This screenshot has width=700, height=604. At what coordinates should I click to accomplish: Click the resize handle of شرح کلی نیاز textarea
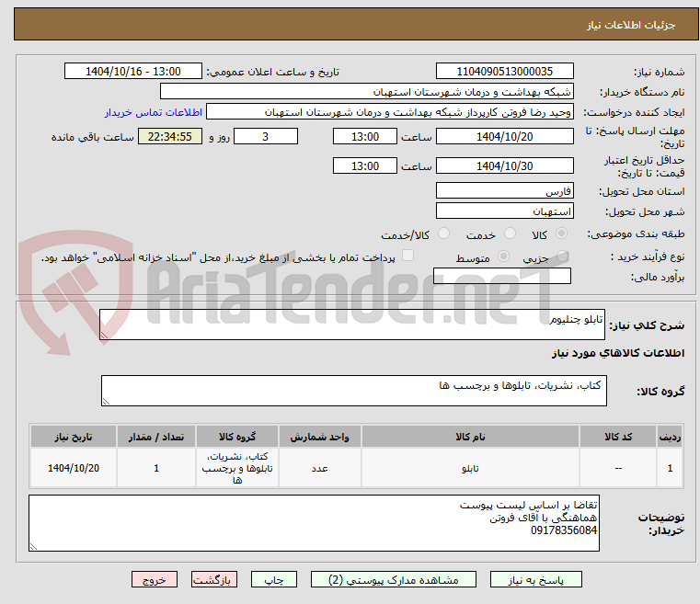[104, 336]
